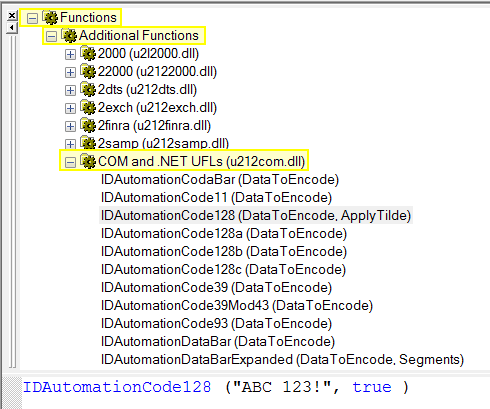The height and width of the screenshot is (409, 490).
Task: Select 2dts (u212dts.dll) label
Action: pos(147,89)
